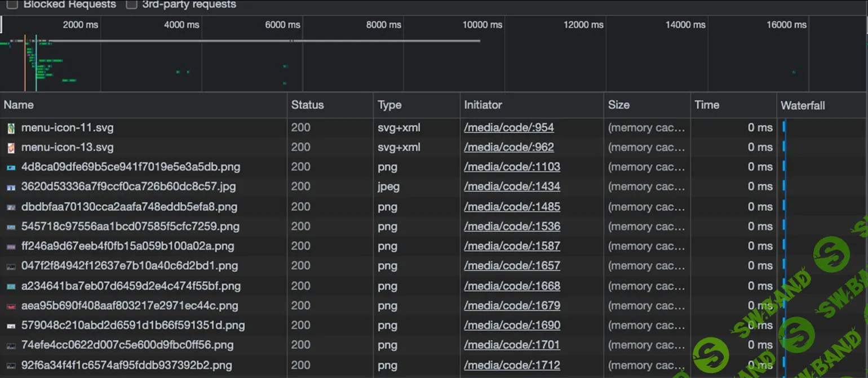Sort requests by the Name column header
The height and width of the screenshot is (378, 868).
point(19,105)
